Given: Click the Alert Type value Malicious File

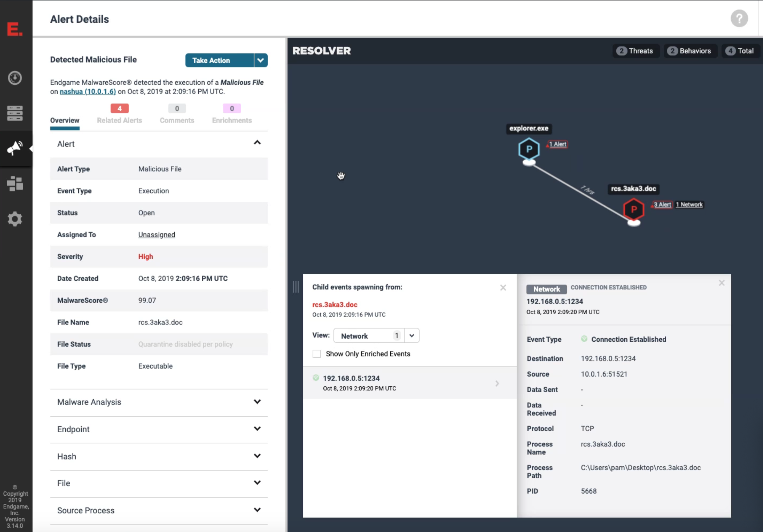Looking at the screenshot, I should [x=160, y=169].
